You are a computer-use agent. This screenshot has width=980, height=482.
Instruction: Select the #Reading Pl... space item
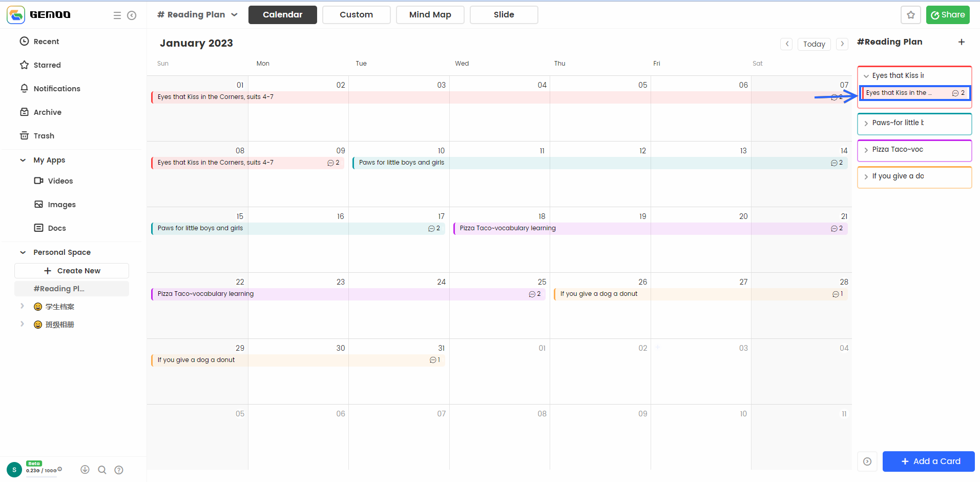tap(72, 289)
